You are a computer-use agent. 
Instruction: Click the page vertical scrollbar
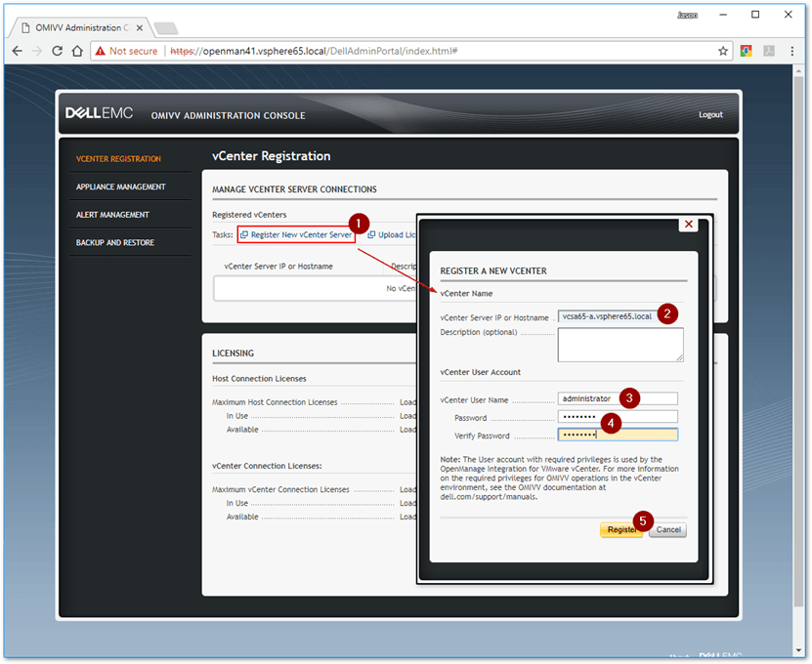pos(798,342)
